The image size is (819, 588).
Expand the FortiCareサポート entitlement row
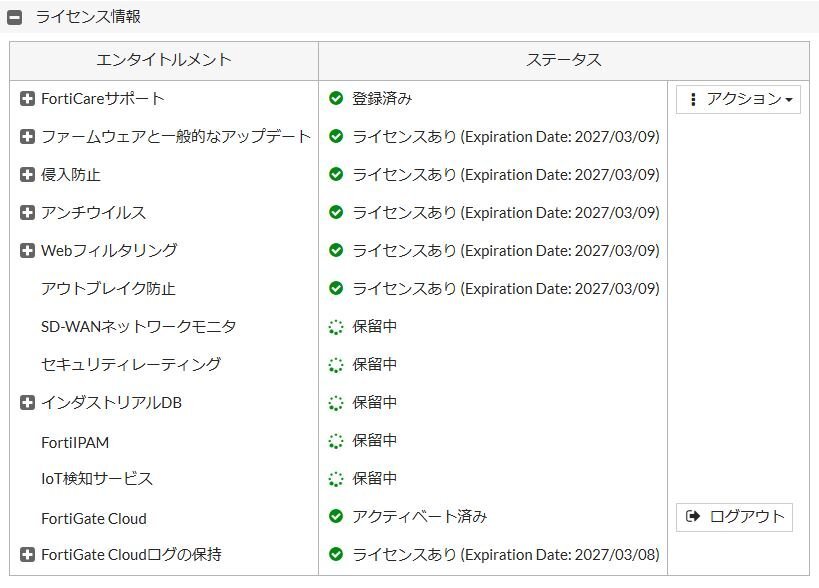(27, 99)
